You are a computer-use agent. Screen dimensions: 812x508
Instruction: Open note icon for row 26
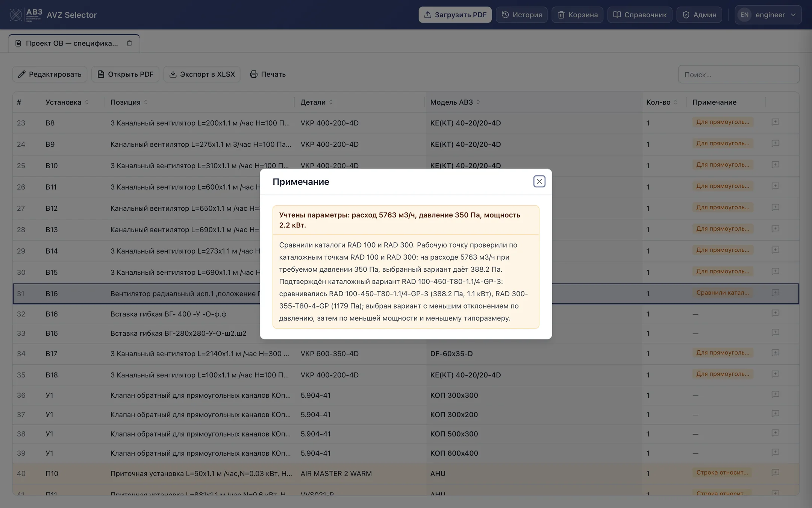775,186
